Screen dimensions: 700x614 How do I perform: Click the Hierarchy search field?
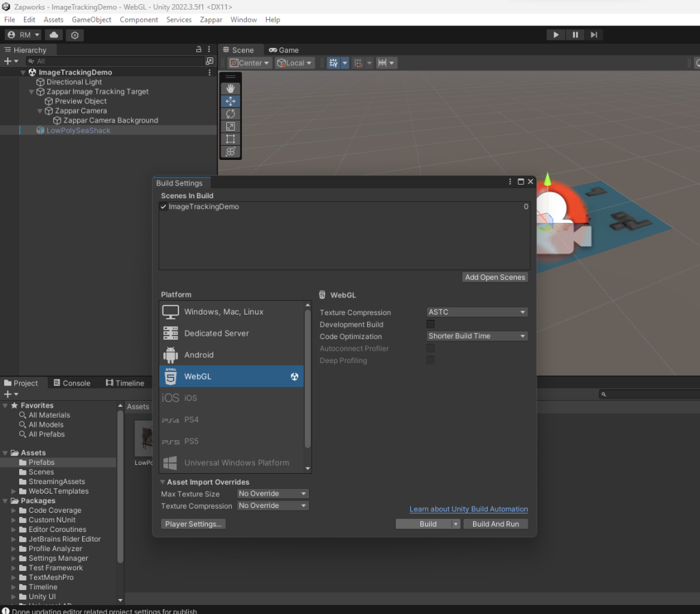115,61
